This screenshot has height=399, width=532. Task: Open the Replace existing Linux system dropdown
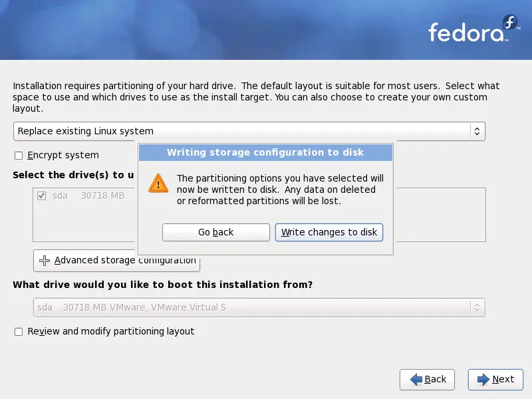tap(249, 131)
